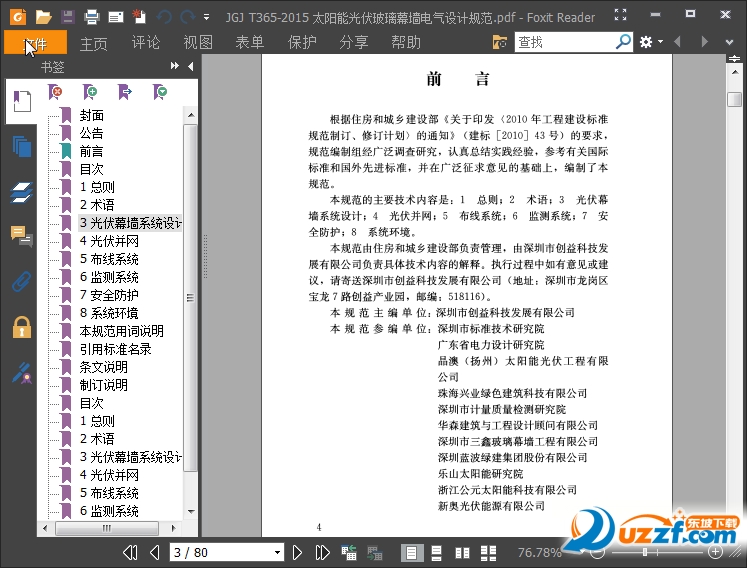Open the 文件 file menu

36,43
